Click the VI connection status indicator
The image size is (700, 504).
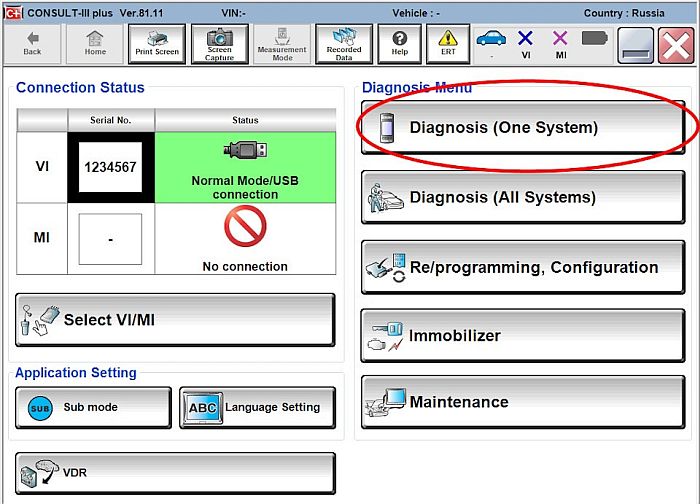tap(525, 44)
